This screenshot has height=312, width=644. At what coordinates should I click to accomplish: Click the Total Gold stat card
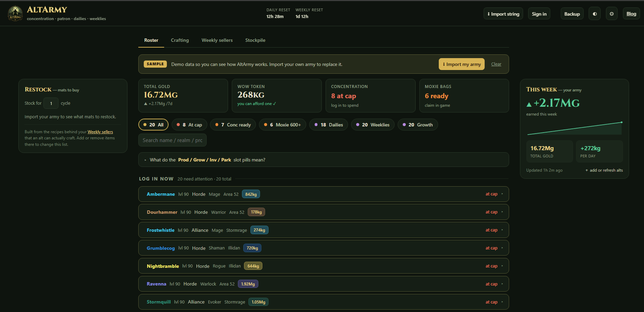(x=183, y=96)
